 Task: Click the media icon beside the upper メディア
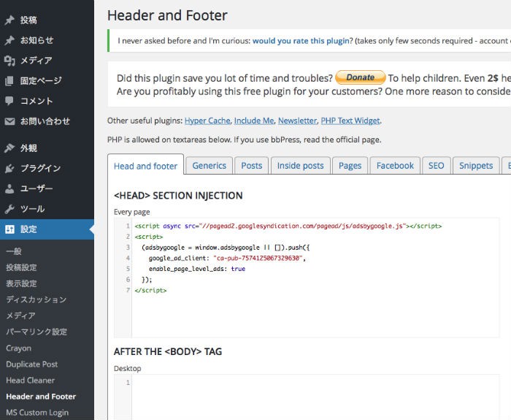pos(9,61)
